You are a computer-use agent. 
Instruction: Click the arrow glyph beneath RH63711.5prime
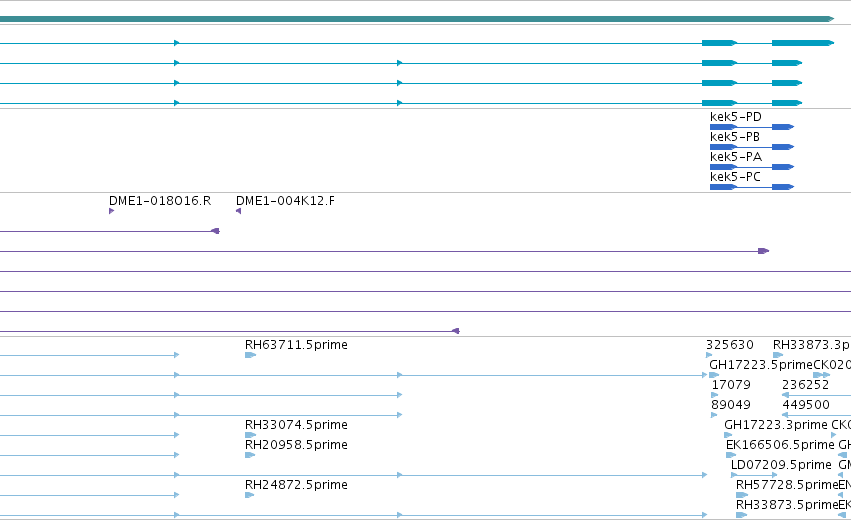250,355
